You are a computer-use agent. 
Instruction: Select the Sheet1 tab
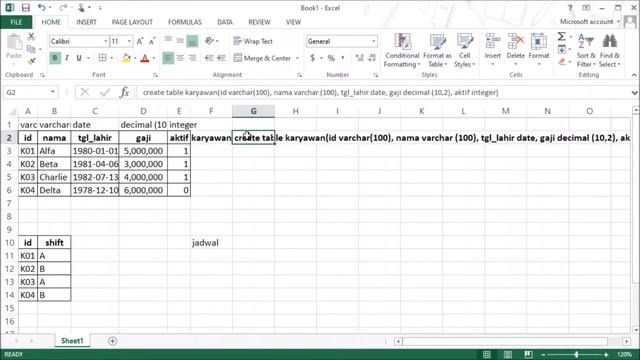72,341
